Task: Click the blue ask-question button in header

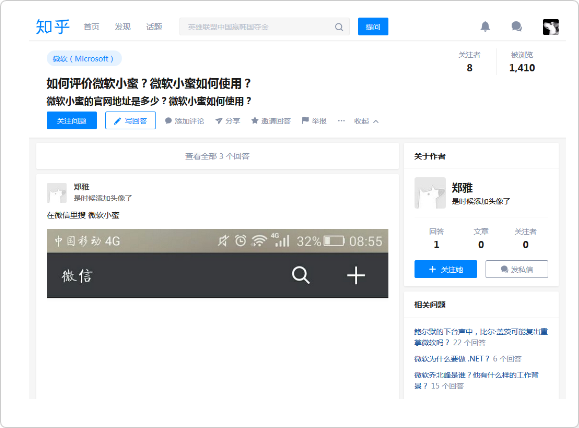Action: click(373, 27)
